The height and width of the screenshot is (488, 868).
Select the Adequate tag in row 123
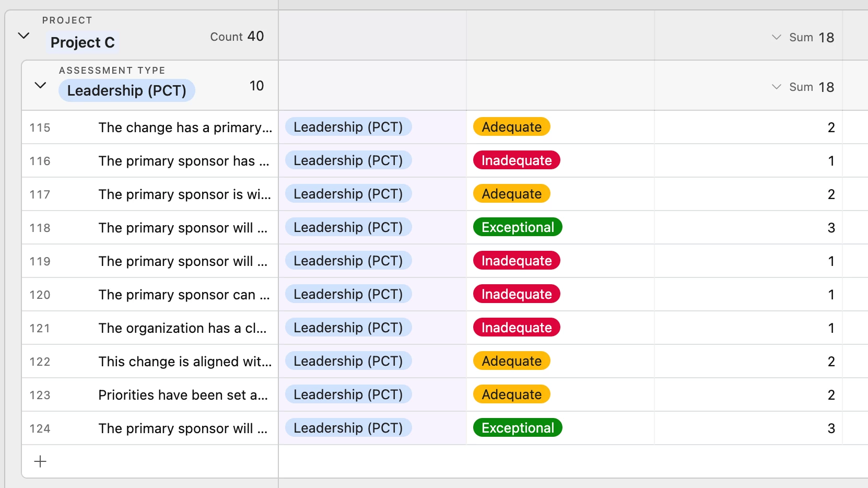coord(511,394)
